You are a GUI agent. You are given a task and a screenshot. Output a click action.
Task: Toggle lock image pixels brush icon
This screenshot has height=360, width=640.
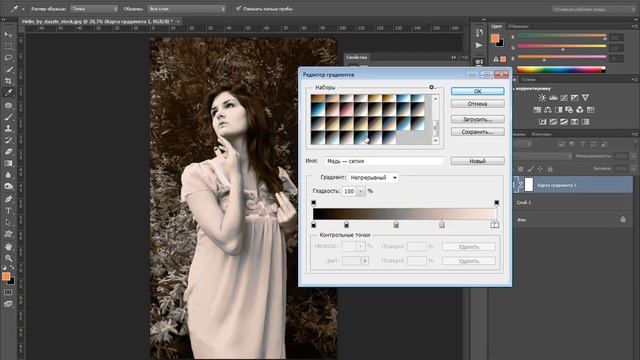click(530, 169)
